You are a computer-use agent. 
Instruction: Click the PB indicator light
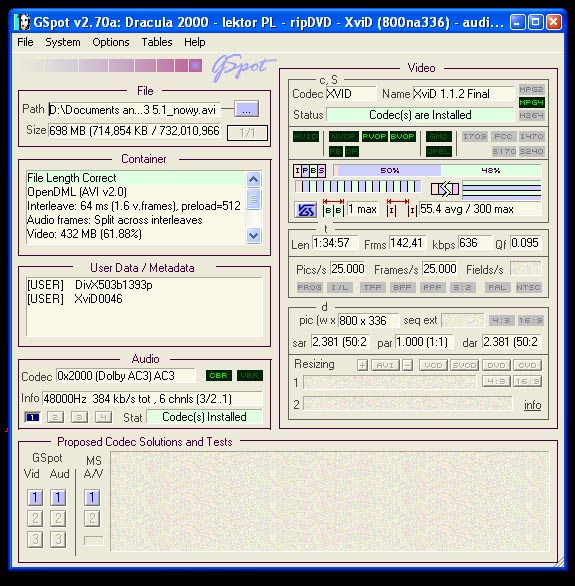336,151
